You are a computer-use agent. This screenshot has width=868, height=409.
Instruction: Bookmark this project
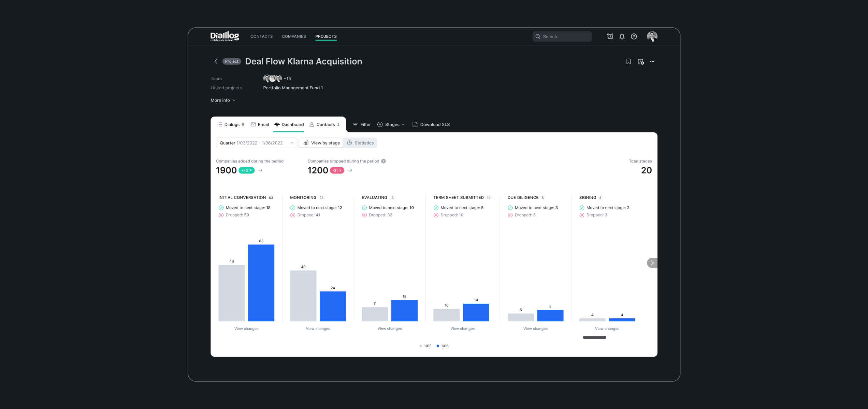(x=628, y=61)
